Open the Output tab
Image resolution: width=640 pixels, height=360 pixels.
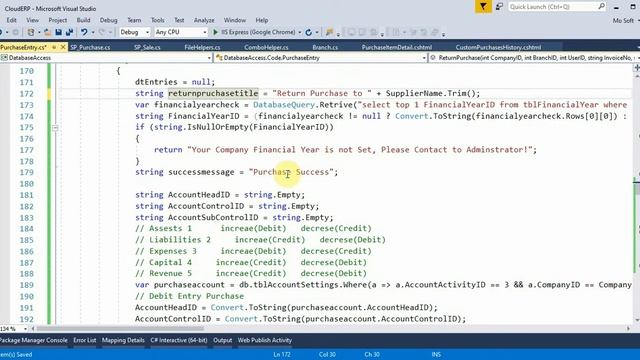[x=222, y=340]
